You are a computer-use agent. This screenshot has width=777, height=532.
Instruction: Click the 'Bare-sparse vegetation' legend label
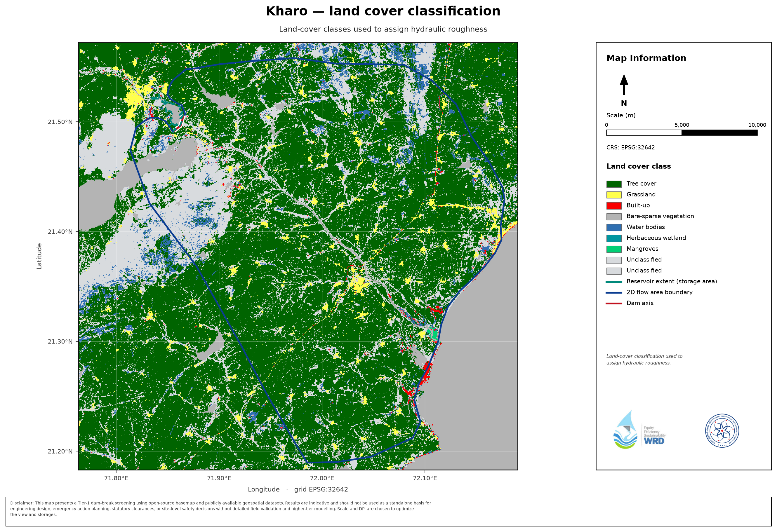(x=660, y=216)
